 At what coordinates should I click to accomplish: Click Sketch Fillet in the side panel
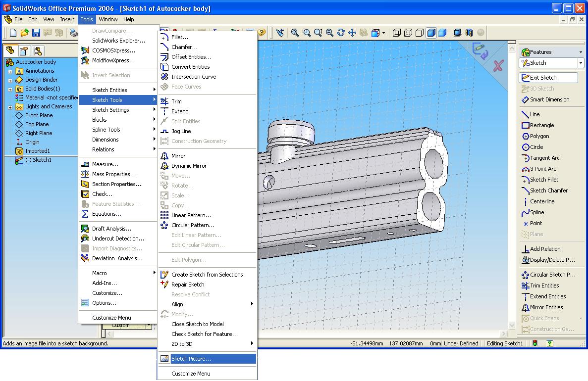pos(540,180)
